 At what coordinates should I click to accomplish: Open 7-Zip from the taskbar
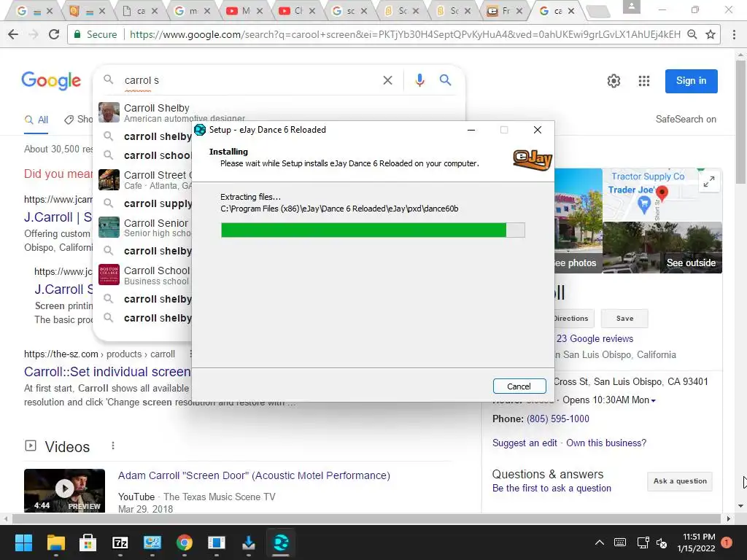[120, 542]
